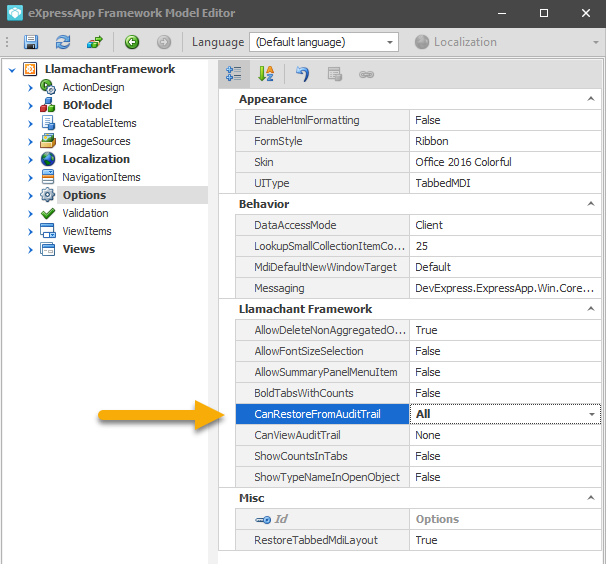Select the ViewItems tree item
606x564 pixels.
tap(87, 231)
